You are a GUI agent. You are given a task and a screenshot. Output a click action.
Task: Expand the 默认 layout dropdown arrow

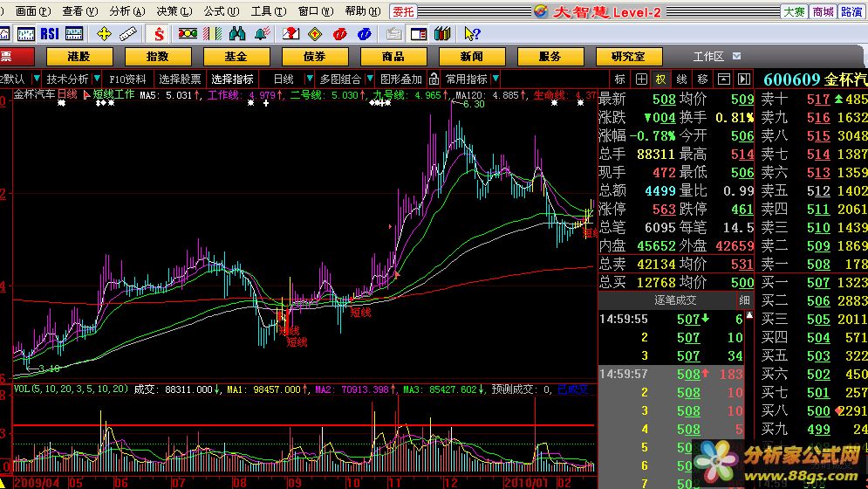(37, 79)
